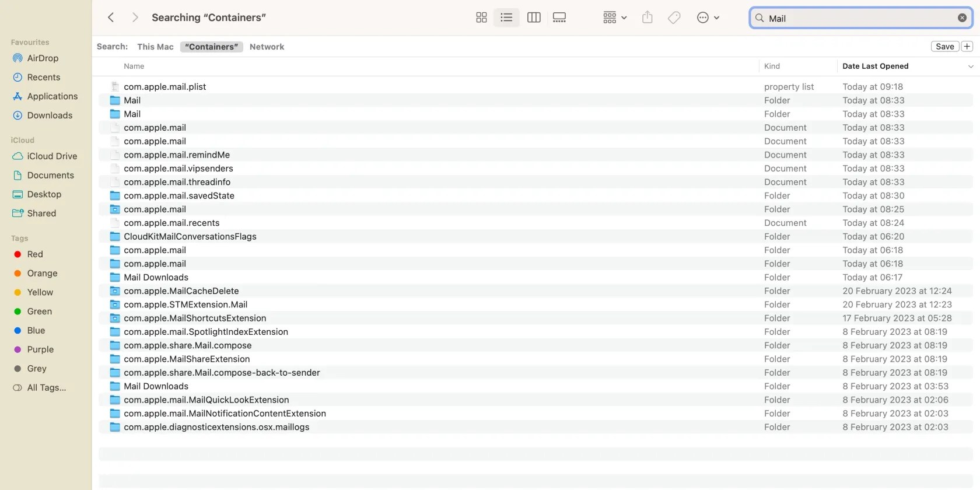Set search scope to This Mac
The image size is (980, 490).
point(155,47)
